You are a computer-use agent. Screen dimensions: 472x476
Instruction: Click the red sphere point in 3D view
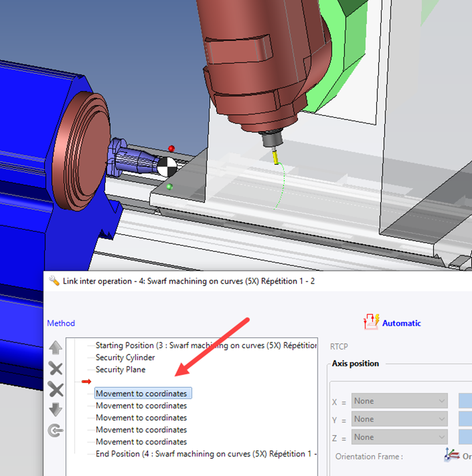tap(171, 148)
